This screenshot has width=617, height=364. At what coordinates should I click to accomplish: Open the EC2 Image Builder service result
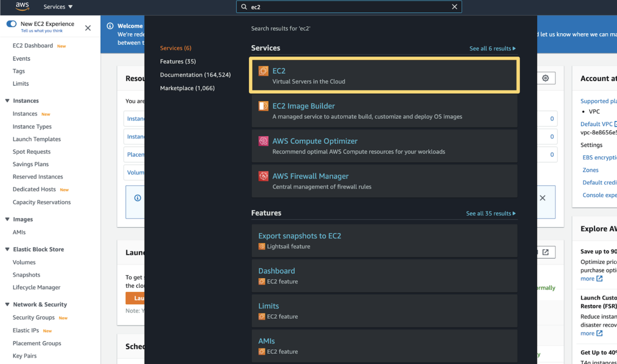pos(384,111)
